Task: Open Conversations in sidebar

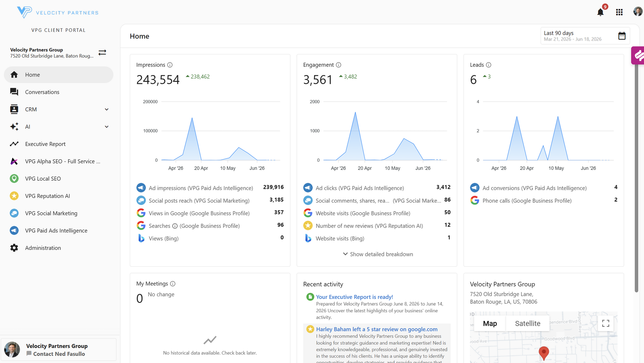Action: [x=59, y=92]
